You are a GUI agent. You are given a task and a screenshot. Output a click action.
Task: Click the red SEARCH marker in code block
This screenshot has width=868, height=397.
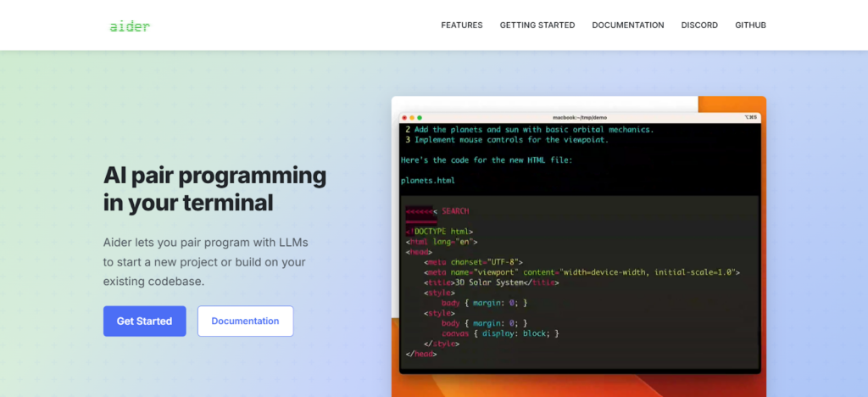(455, 210)
